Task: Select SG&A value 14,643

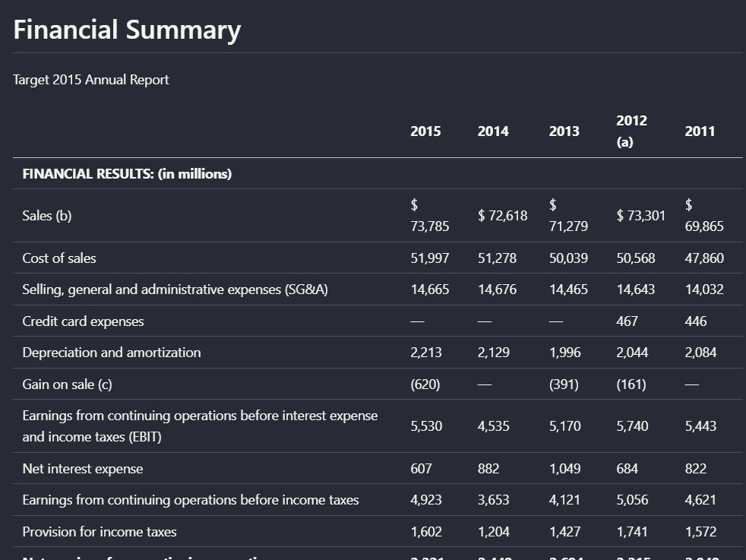Action: [636, 289]
